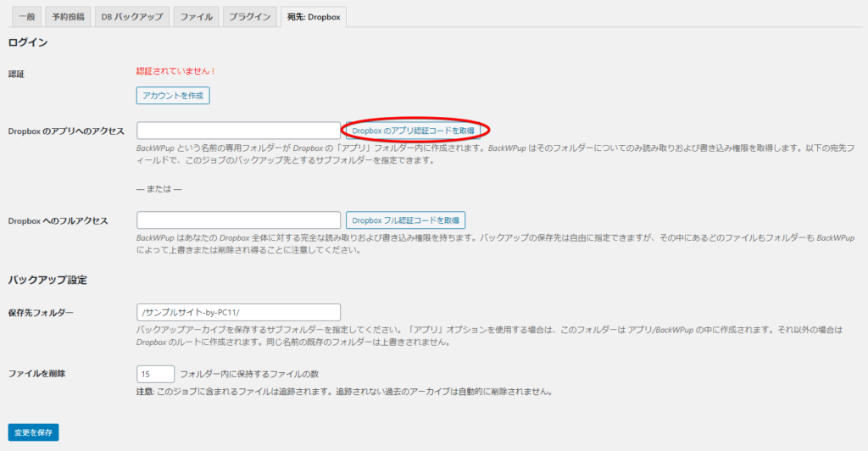Click the アカウントを作成 button
868x451 pixels.
pyautogui.click(x=173, y=96)
